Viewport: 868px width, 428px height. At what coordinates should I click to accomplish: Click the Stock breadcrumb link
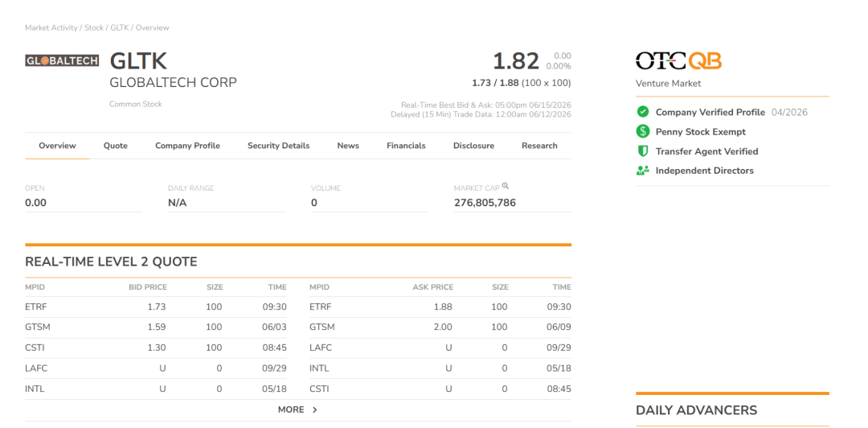[94, 27]
